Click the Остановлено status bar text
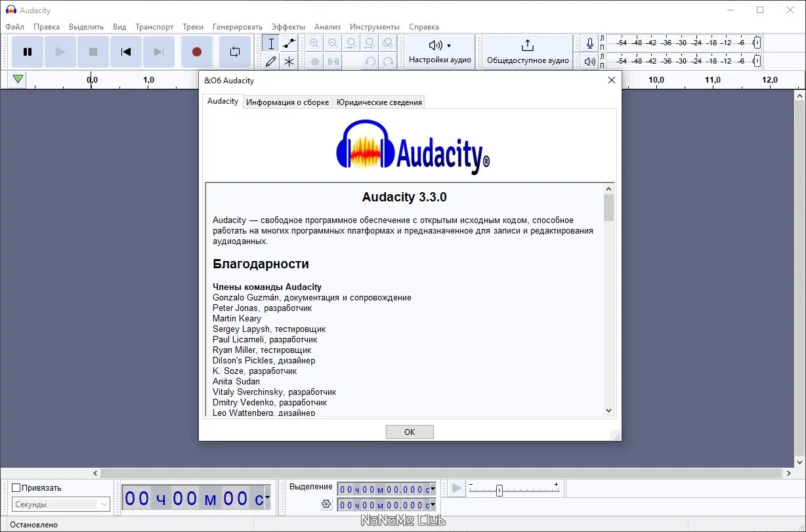 33,525
